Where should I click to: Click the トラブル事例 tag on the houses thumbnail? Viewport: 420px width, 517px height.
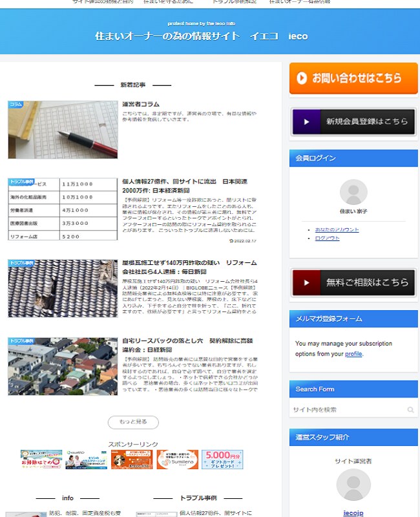tap(21, 341)
